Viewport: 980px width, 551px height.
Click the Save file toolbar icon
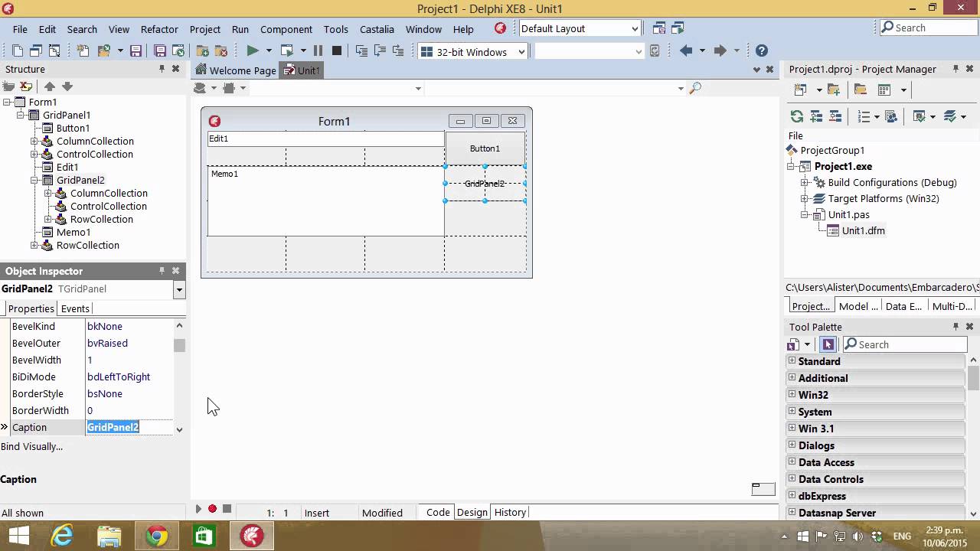[136, 51]
